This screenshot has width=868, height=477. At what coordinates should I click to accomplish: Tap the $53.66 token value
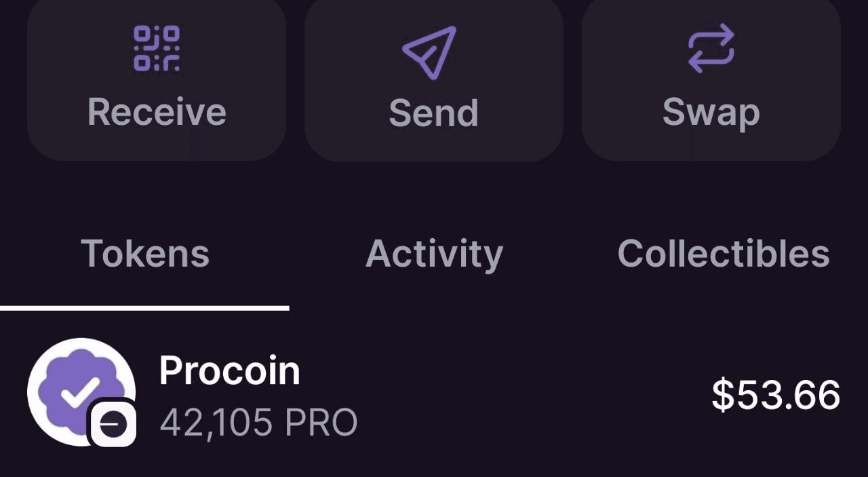click(x=776, y=395)
